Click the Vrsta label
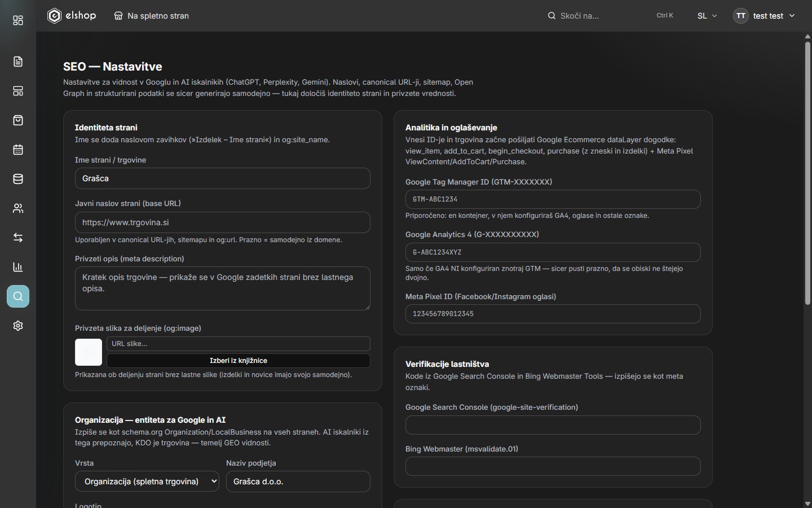Screen dimensions: 812x508 pos(85,463)
